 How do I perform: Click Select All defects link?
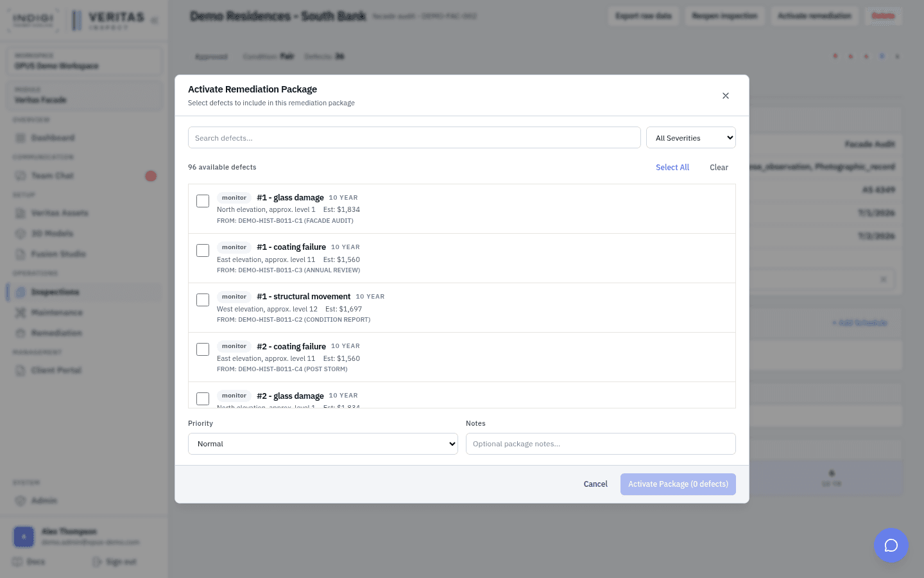coord(672,167)
